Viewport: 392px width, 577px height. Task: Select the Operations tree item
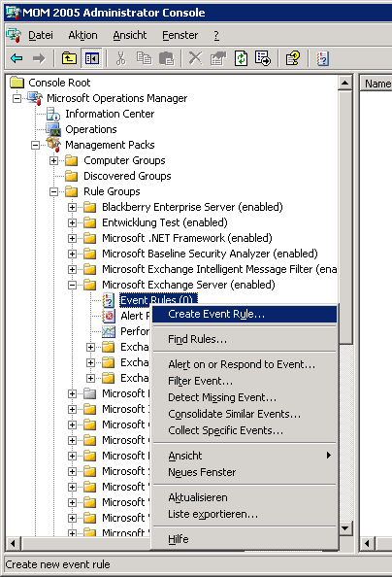click(x=91, y=129)
